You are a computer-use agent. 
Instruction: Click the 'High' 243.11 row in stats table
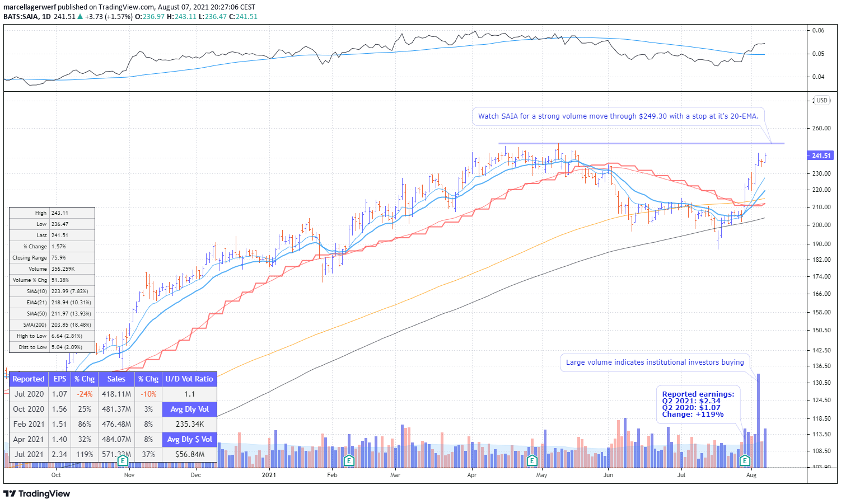click(x=52, y=213)
